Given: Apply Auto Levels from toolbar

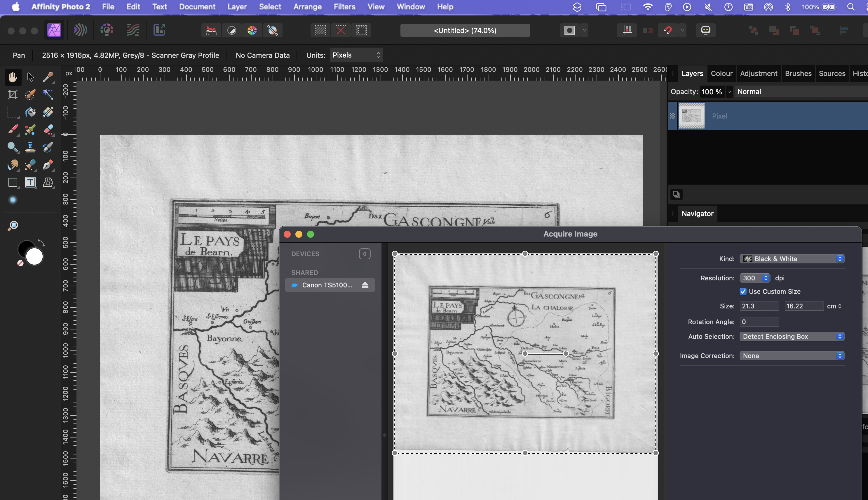Looking at the screenshot, I should pos(211,31).
